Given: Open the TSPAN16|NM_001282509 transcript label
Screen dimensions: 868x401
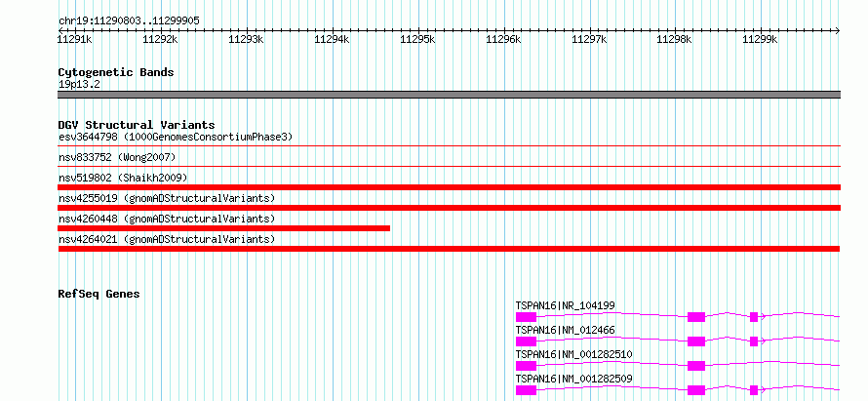Looking at the screenshot, I should [574, 379].
